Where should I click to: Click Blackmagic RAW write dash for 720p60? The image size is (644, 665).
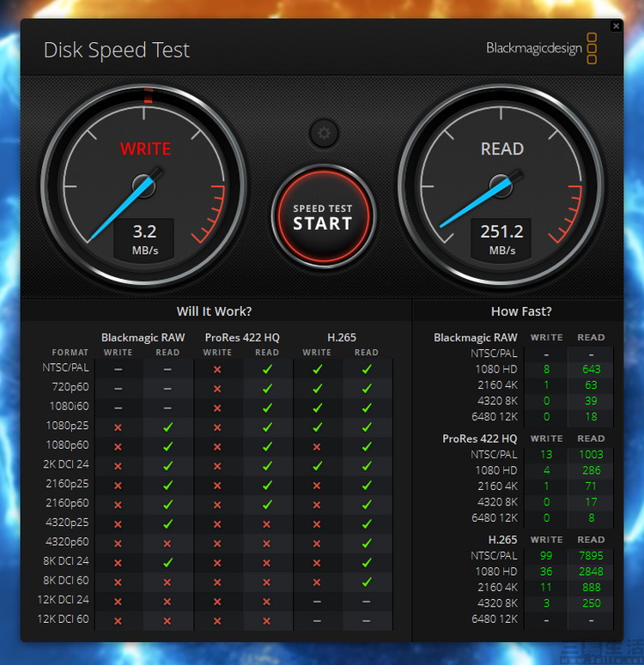coord(118,389)
